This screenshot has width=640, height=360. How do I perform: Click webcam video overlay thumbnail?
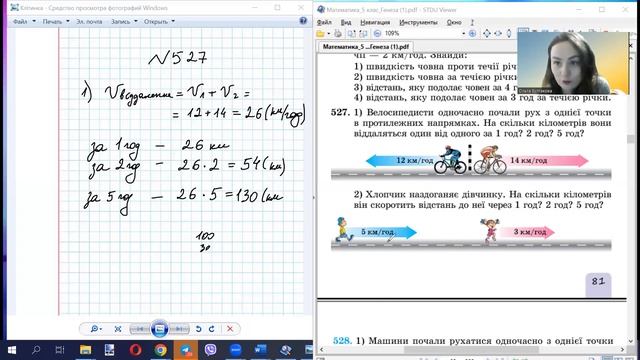click(x=573, y=63)
